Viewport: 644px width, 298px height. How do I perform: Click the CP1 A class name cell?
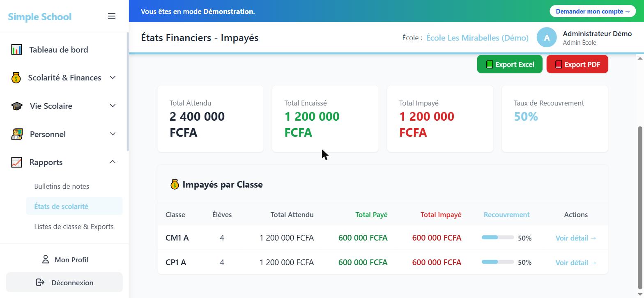coord(176,263)
